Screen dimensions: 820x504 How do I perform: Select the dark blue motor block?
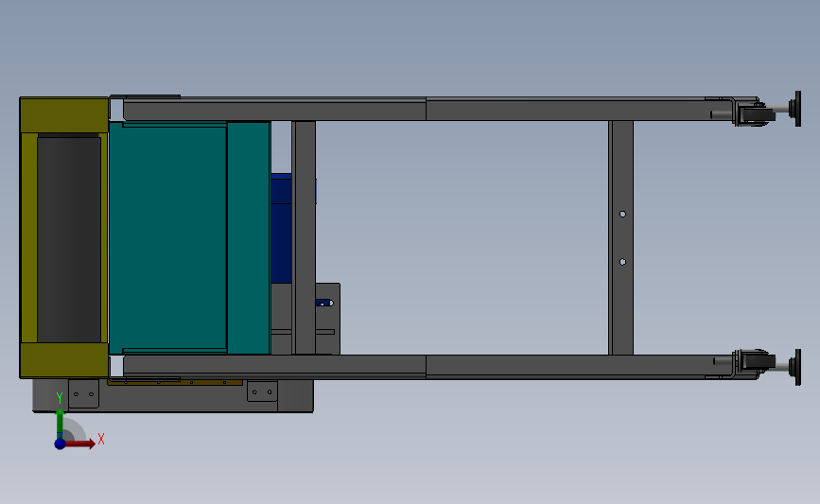click(281, 229)
